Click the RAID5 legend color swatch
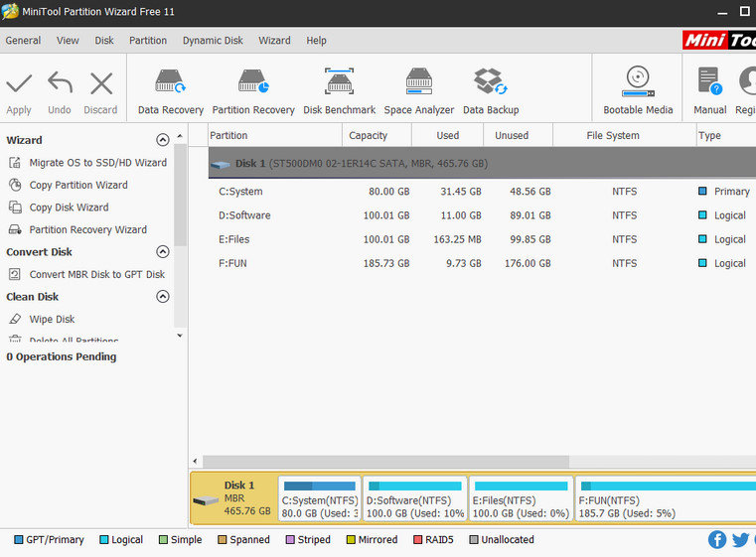756x557 pixels. (417, 540)
